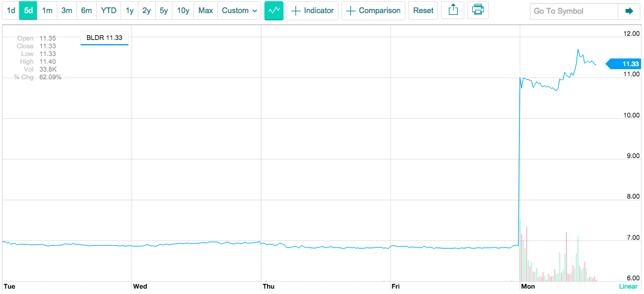
Task: Open the Custom range dropdown
Action: coord(239,11)
